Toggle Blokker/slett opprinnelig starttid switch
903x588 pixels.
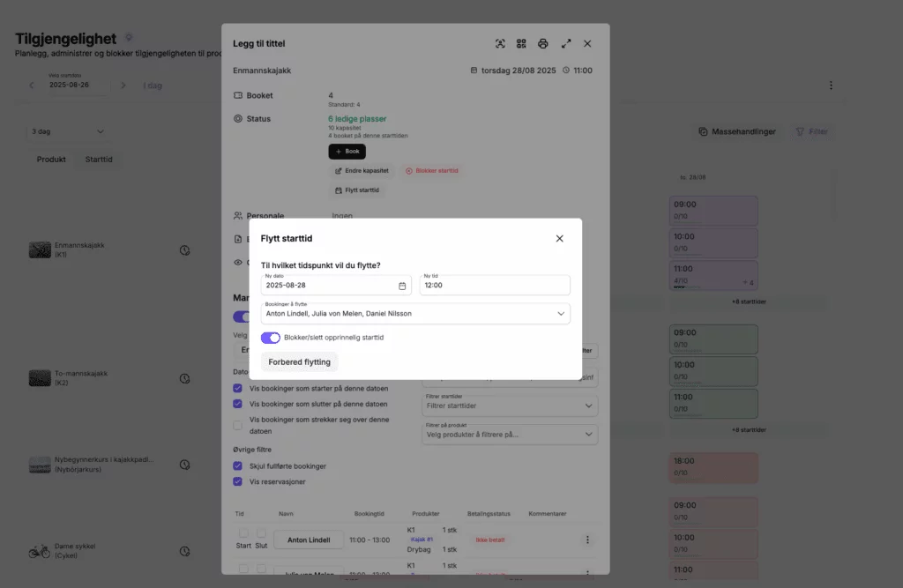click(271, 338)
